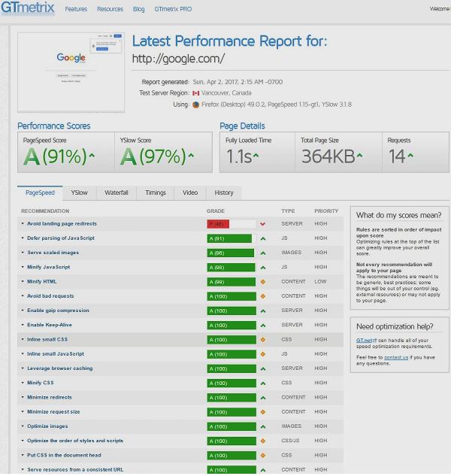Expand Serve scaled images recommendation
Image resolution: width=451 pixels, height=476 pixels.
[23, 253]
